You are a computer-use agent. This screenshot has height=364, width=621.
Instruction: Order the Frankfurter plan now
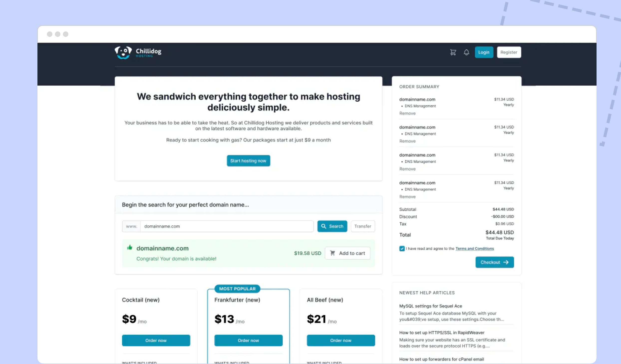248,340
